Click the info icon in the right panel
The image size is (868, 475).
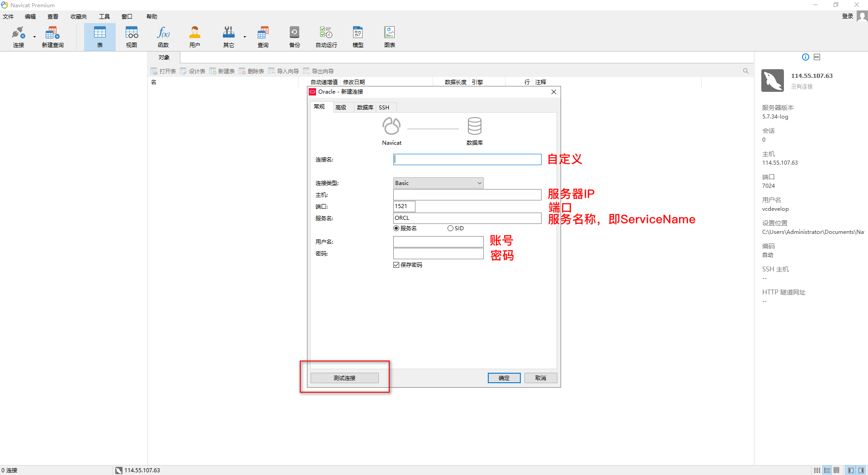pyautogui.click(x=806, y=57)
